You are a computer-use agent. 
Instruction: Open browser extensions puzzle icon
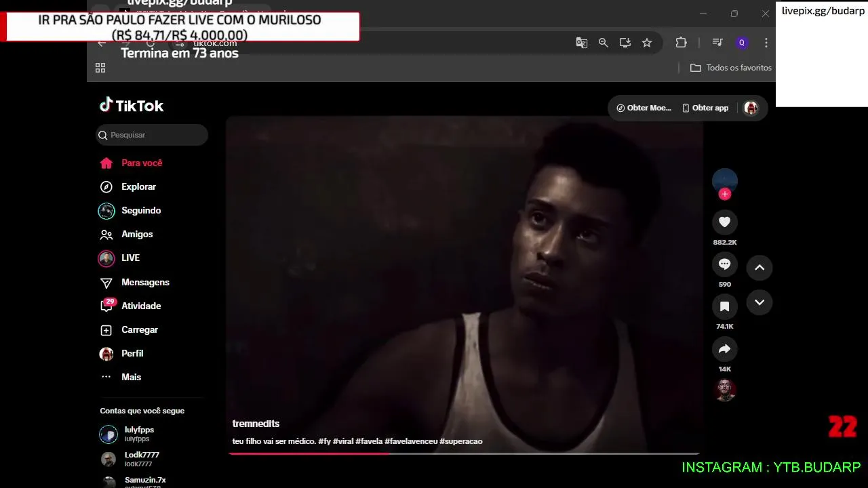pyautogui.click(x=682, y=43)
